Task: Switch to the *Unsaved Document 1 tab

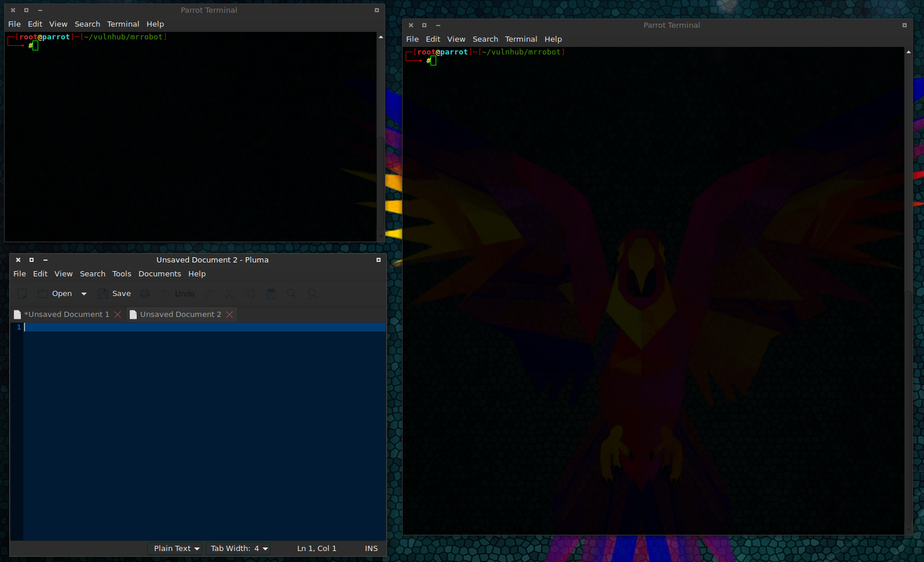Action: pos(67,314)
